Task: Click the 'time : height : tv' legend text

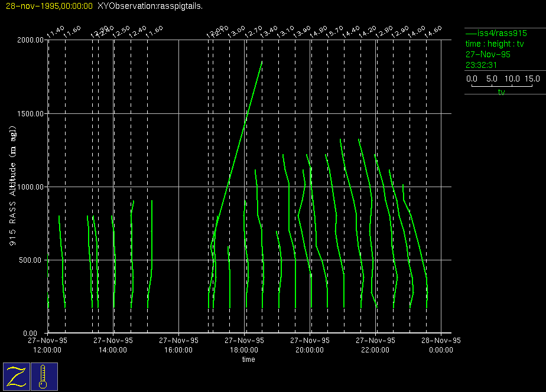Action: click(495, 44)
